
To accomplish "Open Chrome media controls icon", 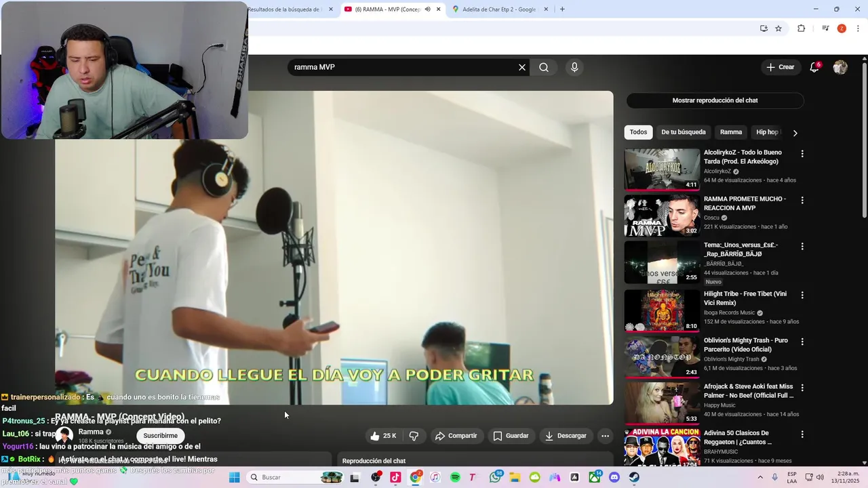I will pos(825,28).
